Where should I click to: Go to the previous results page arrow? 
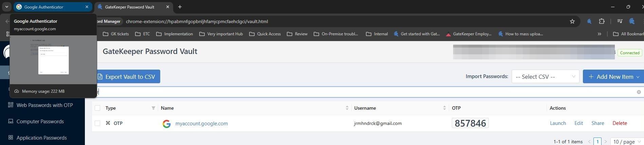pyautogui.click(x=589, y=142)
